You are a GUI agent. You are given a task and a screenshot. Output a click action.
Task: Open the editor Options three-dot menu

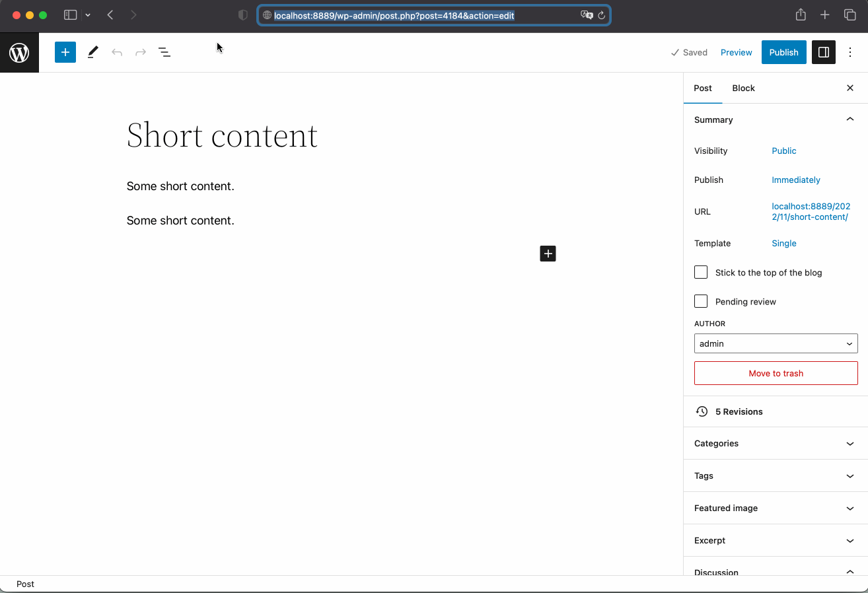pyautogui.click(x=850, y=52)
